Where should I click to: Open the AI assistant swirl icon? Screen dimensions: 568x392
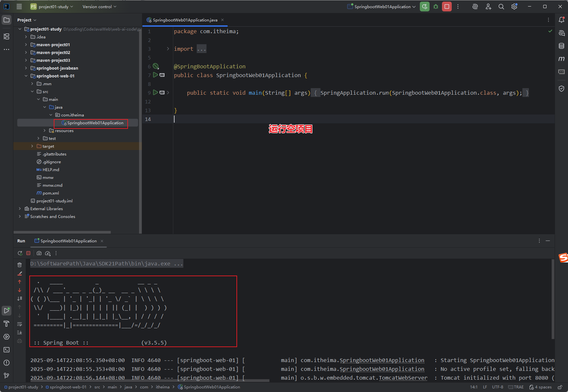475,7
